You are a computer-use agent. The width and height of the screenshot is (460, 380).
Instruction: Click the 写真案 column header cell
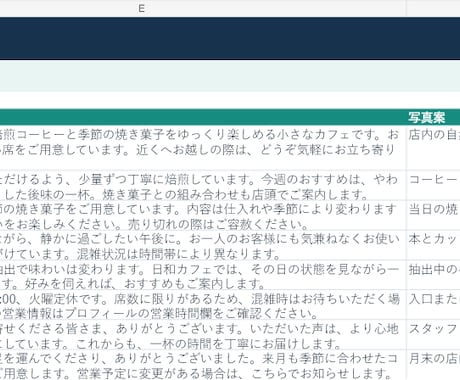coord(433,117)
